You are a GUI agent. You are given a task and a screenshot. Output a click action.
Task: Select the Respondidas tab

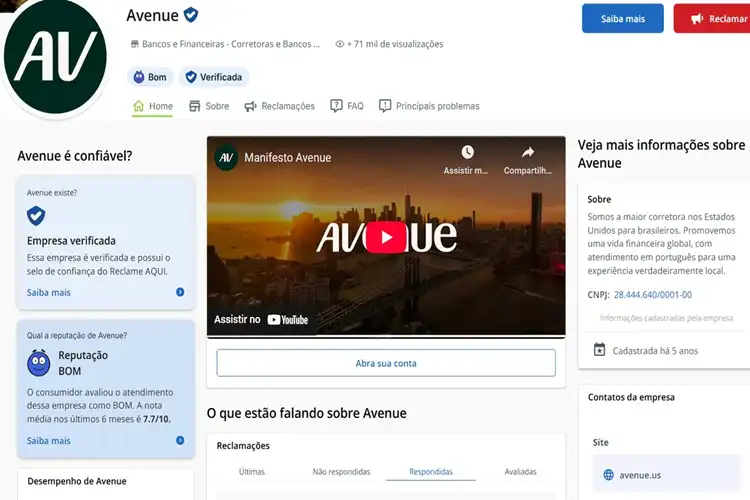431,472
